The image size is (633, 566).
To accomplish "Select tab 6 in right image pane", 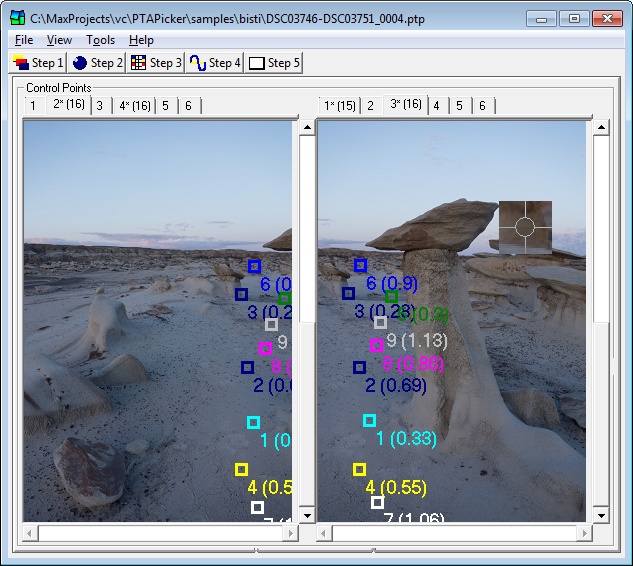I will (x=482, y=106).
